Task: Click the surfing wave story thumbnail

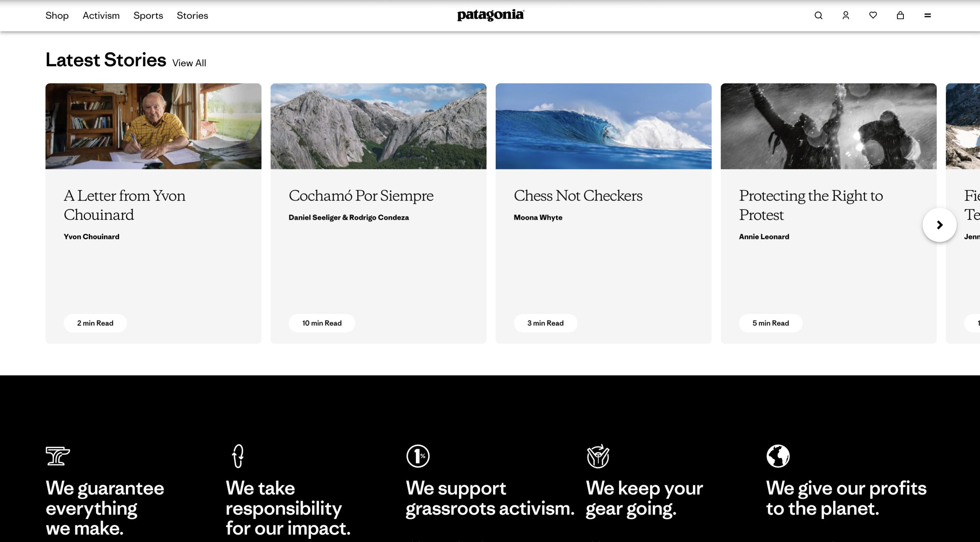Action: [x=603, y=126]
